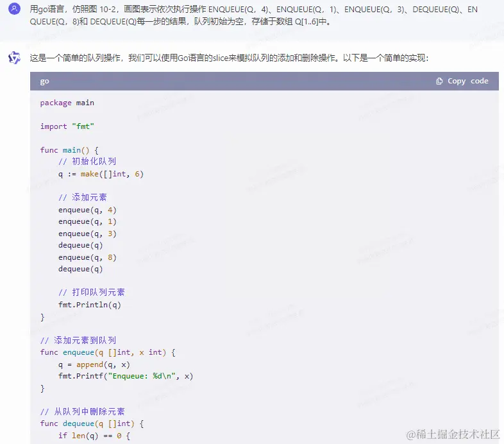This screenshot has height=444, width=504.
Task: Click the 'enqueue(q, 8)' line
Action: [x=87, y=257]
